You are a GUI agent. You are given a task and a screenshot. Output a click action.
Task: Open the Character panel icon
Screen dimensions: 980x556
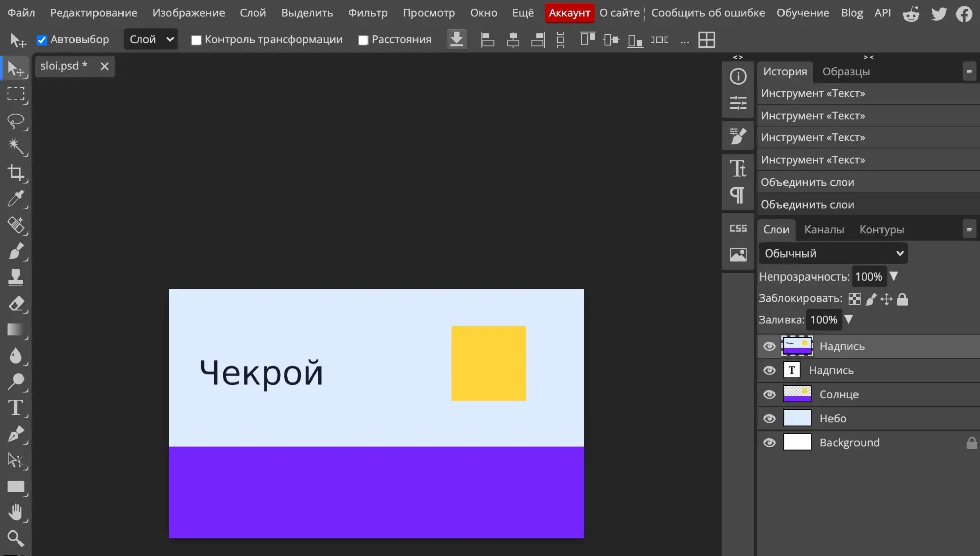point(738,168)
